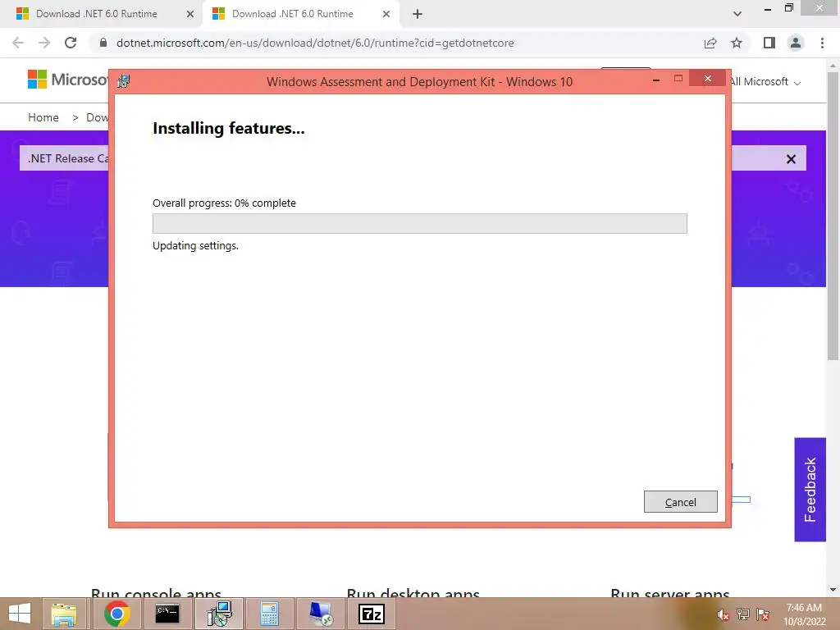Open Chrome tab search dropdown
This screenshot has width=840, height=630.
(x=737, y=14)
